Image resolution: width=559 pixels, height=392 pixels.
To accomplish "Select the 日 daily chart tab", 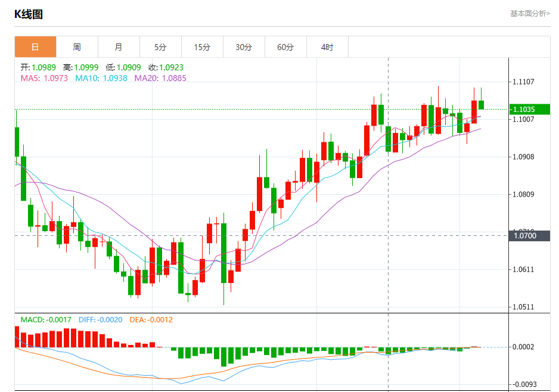I will click(35, 46).
